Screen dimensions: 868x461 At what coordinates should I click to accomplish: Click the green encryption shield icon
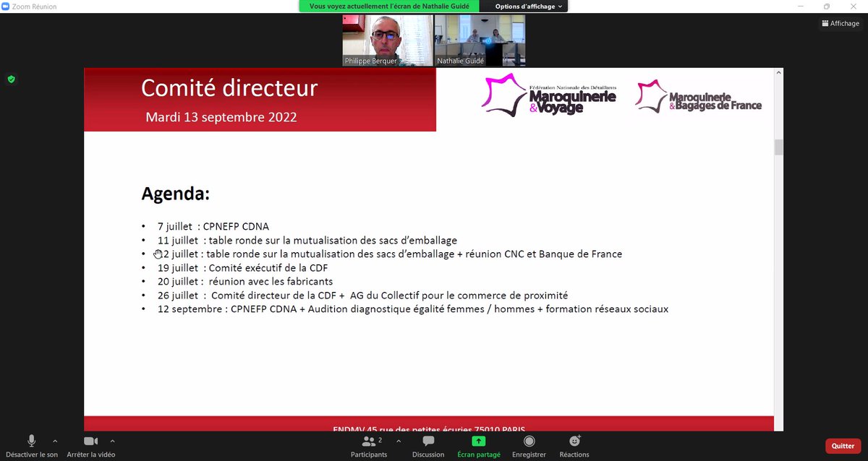pos(11,79)
